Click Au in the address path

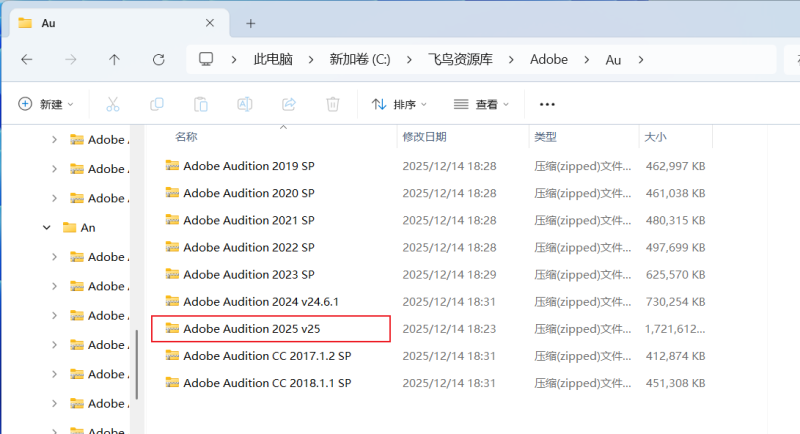[x=613, y=60]
